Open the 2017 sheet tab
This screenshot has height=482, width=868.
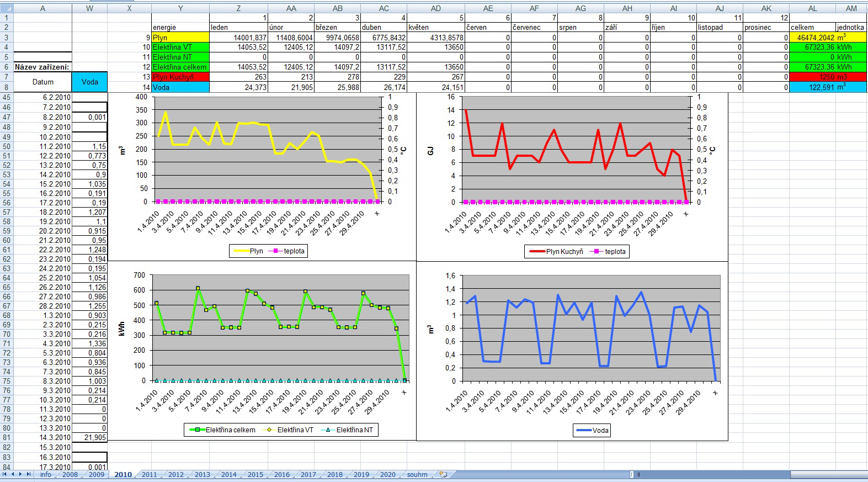coord(308,474)
